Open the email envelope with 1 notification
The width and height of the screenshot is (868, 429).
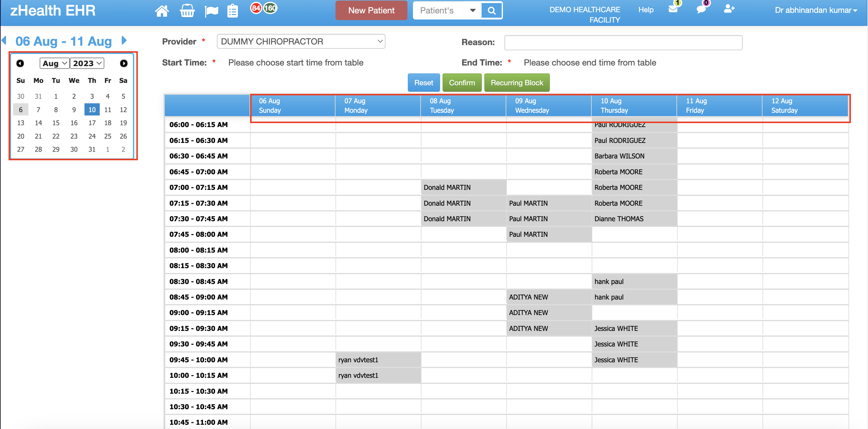[673, 10]
